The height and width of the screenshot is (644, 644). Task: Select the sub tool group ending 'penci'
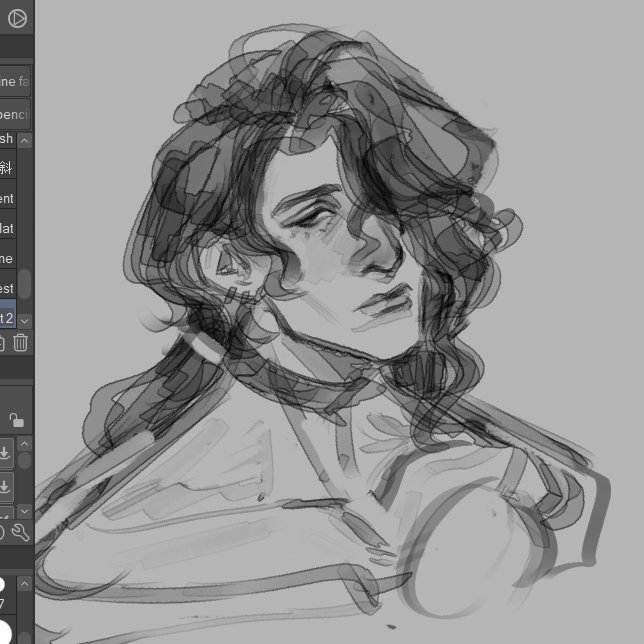[x=15, y=114]
